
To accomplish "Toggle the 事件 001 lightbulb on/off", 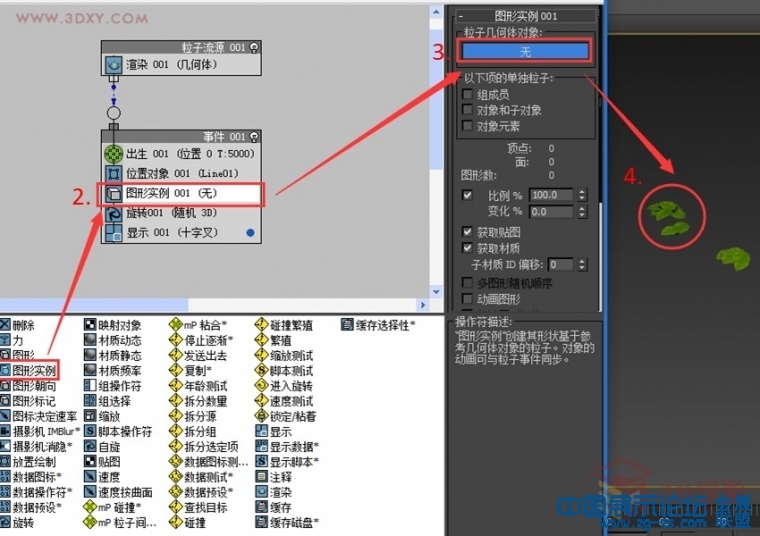I will point(254,137).
